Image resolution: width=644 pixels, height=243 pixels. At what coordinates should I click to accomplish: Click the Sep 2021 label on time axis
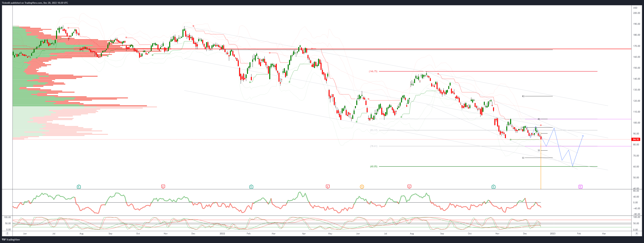[x=110, y=234]
